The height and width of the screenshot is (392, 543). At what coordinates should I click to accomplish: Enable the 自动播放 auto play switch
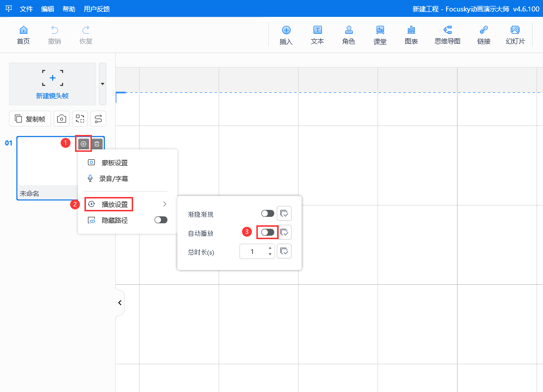(x=267, y=232)
